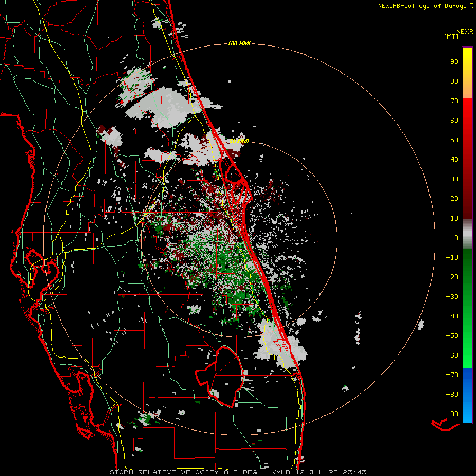Click the positive 10 scale value
This screenshot has width=476, height=476.
pyautogui.click(x=454, y=218)
